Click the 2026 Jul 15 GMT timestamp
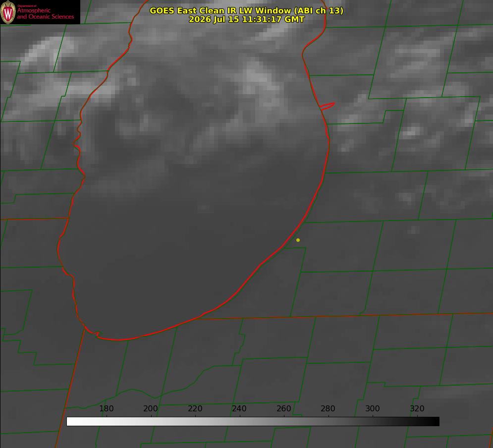 [247, 19]
